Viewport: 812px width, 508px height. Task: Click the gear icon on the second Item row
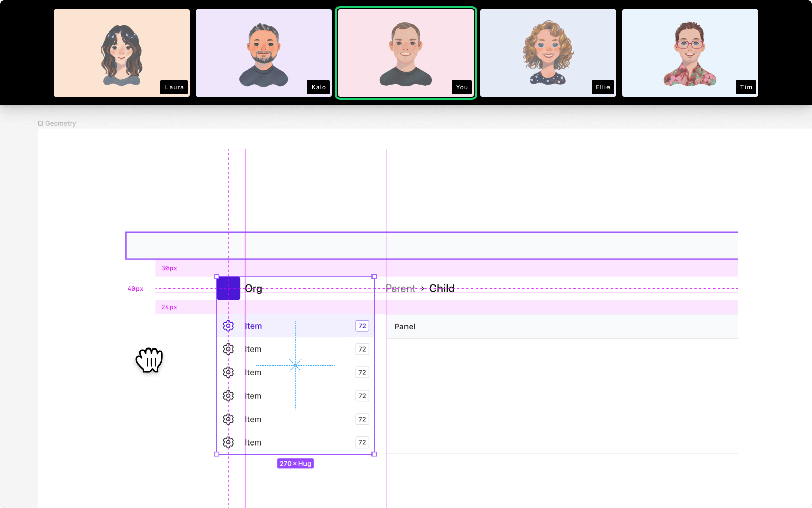click(228, 350)
